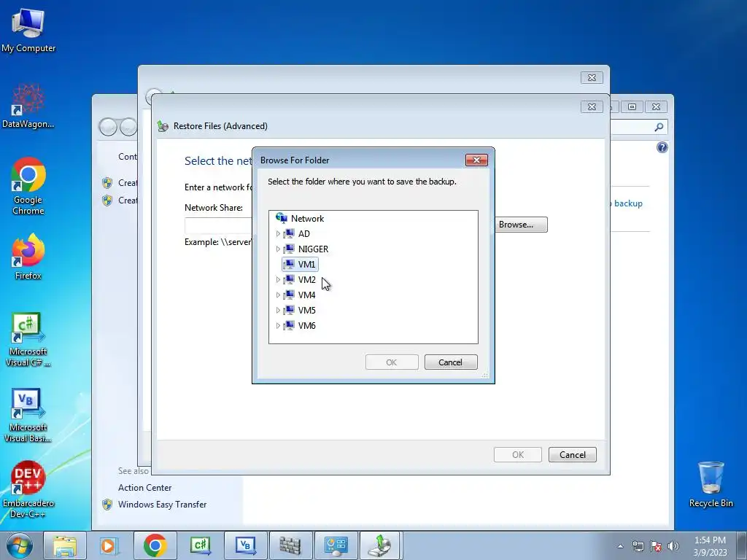747x560 pixels.
Task: Click the Browse... button in Restore Files
Action: (x=521, y=225)
